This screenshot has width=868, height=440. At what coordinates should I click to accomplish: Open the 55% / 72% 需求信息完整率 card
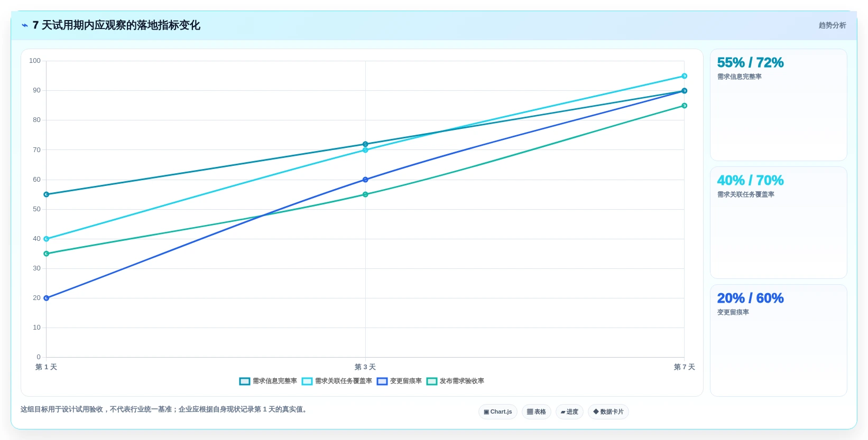tap(778, 105)
